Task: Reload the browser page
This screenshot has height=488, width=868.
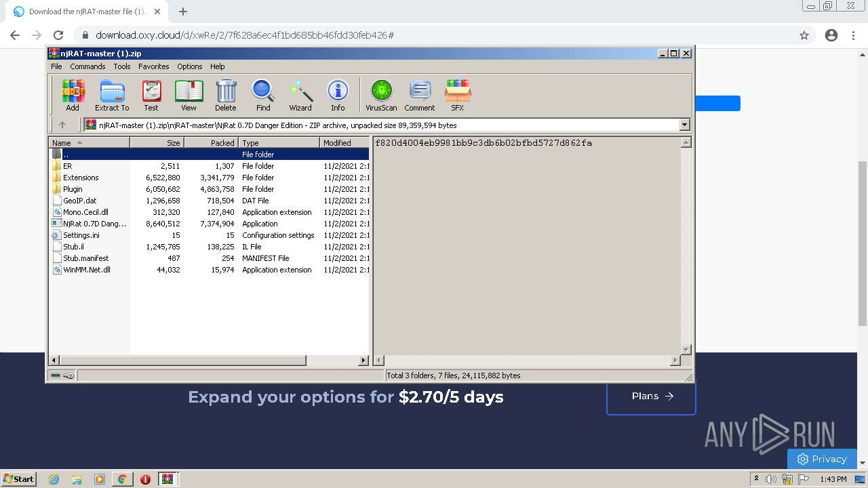Action: click(58, 35)
